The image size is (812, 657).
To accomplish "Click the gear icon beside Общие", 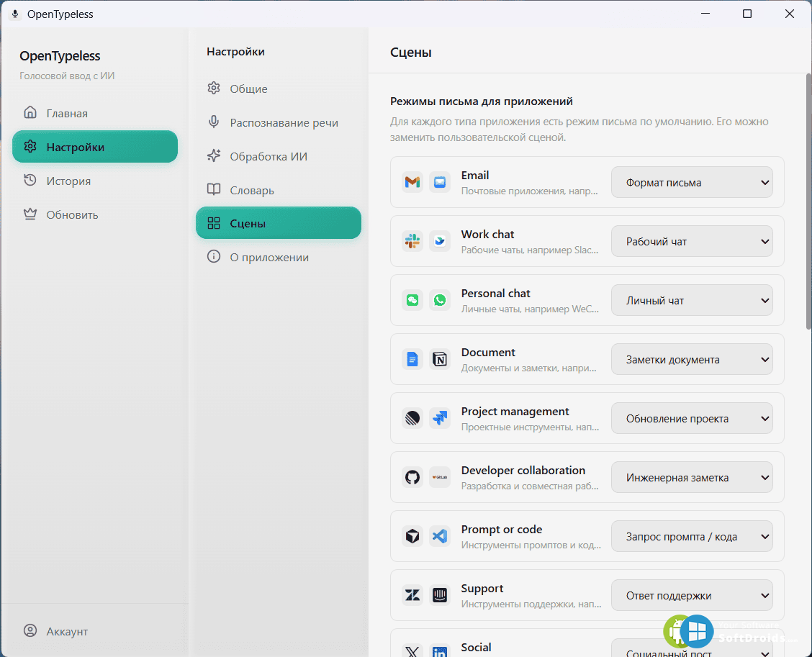I will [x=213, y=88].
